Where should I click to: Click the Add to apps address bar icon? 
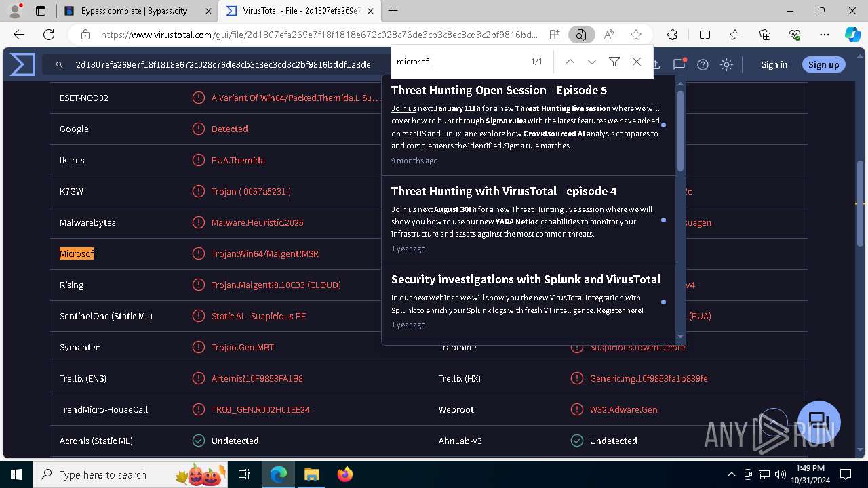click(x=555, y=35)
